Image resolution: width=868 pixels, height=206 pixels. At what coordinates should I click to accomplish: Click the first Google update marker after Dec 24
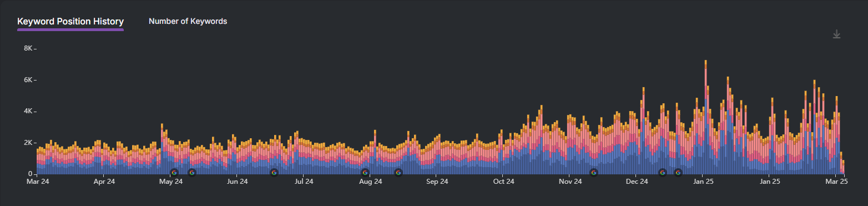point(663,173)
